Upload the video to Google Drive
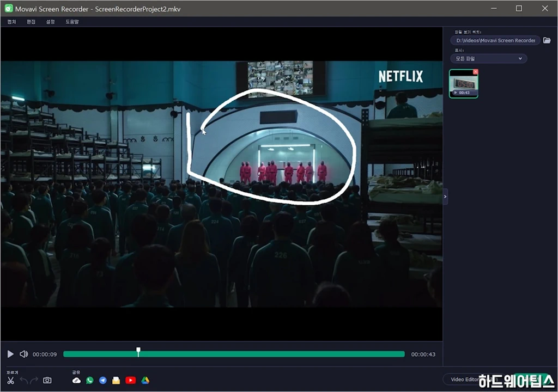Screen dimensions: 558x392 click(x=145, y=380)
